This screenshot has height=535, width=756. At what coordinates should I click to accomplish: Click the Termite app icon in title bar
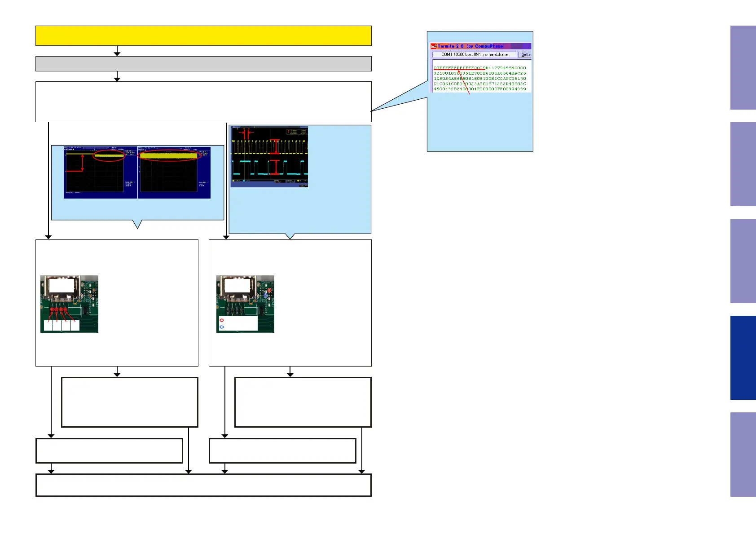[x=434, y=46]
